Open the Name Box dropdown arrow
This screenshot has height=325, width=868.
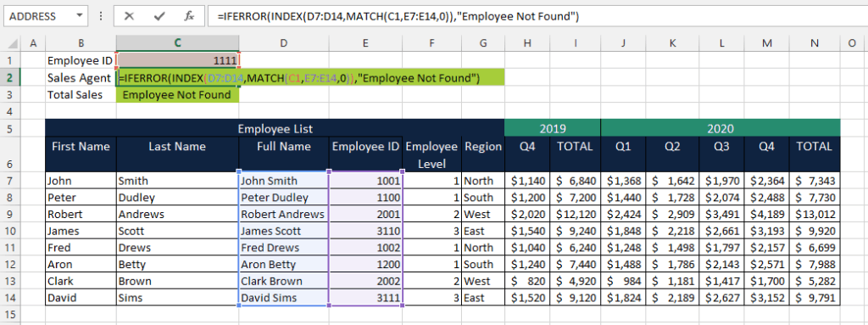81,16
